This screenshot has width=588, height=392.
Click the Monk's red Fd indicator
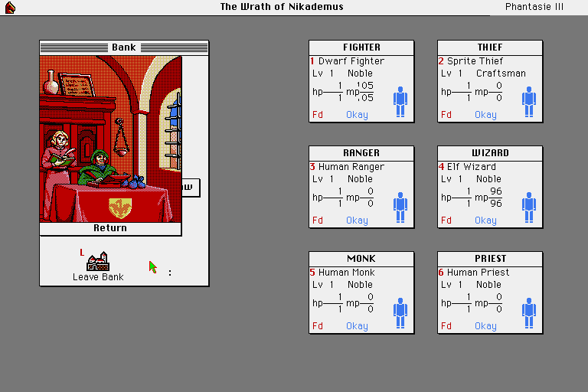pos(318,326)
